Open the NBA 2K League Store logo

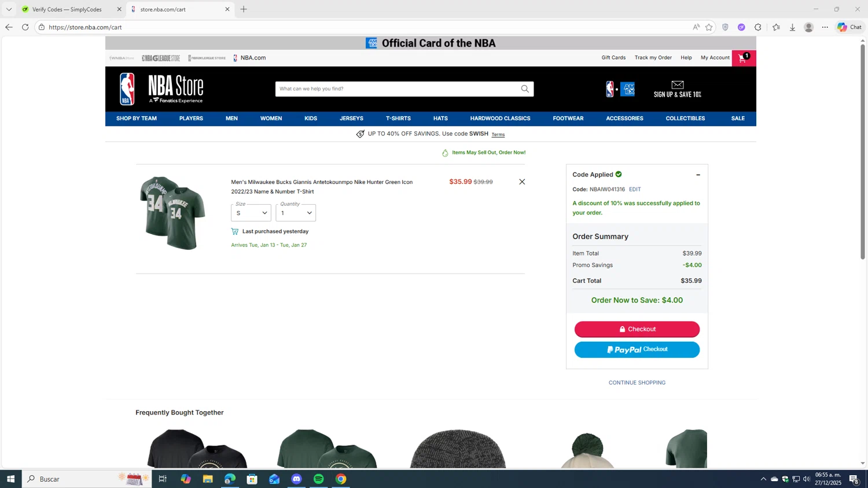(207, 58)
